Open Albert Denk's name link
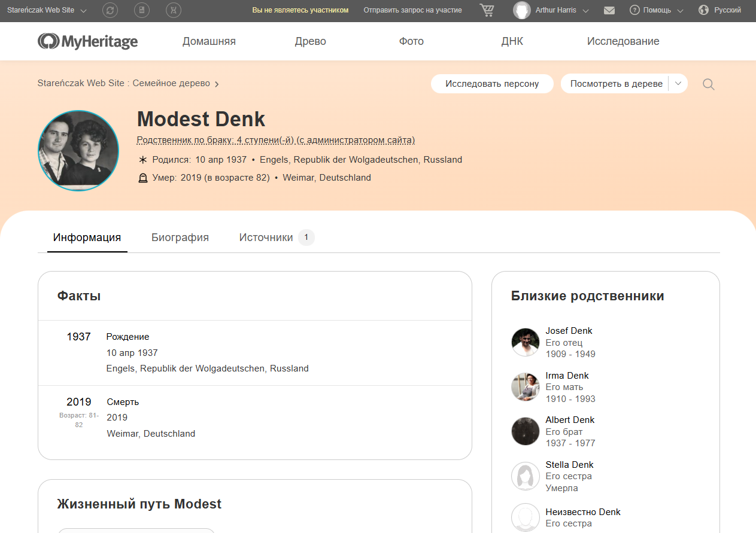Image resolution: width=756 pixels, height=533 pixels. pyautogui.click(x=570, y=420)
